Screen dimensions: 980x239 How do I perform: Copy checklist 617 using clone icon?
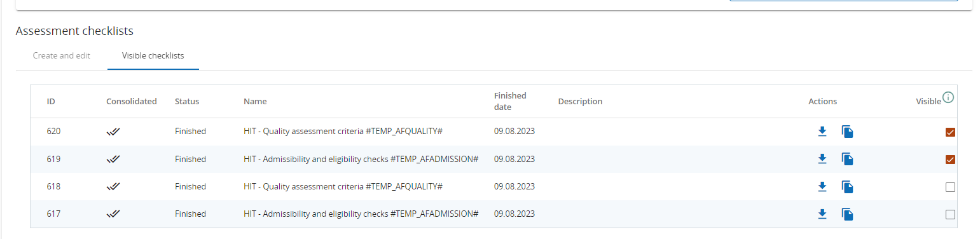point(847,214)
